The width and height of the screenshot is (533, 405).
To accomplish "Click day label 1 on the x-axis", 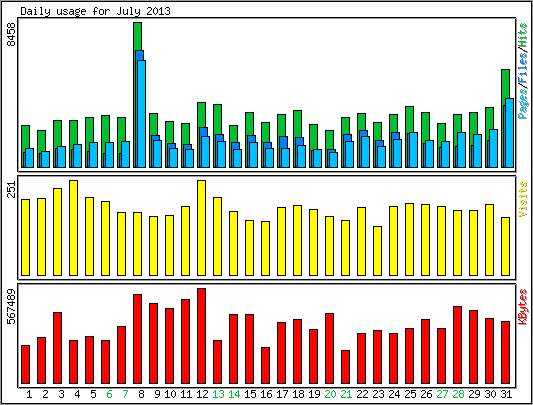I will (29, 394).
